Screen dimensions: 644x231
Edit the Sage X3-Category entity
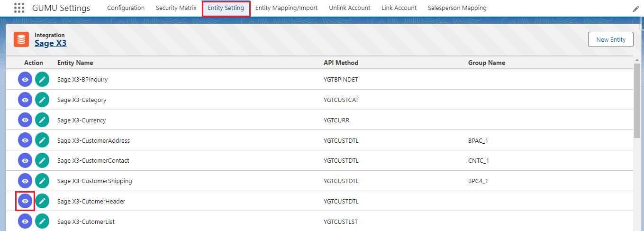coord(42,100)
